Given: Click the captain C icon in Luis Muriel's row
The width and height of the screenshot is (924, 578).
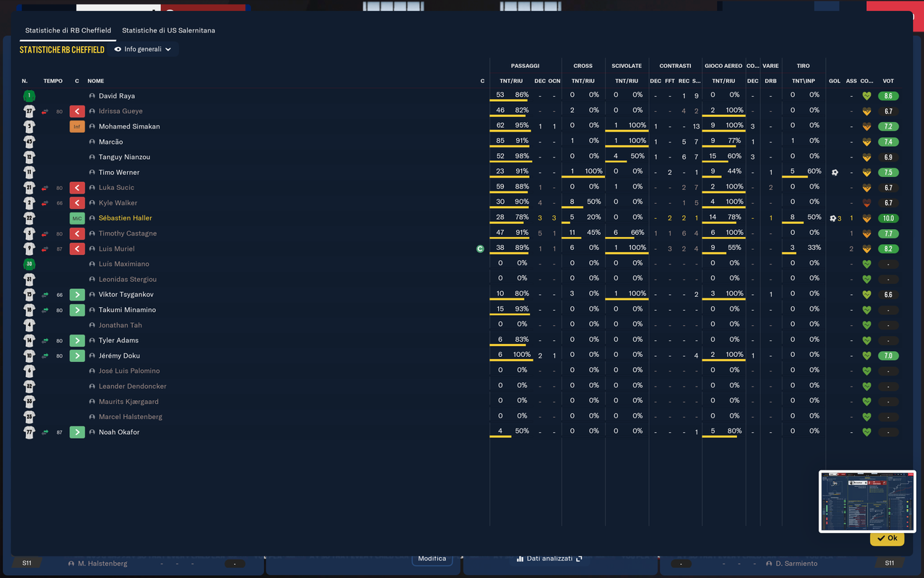Looking at the screenshot, I should [x=480, y=249].
